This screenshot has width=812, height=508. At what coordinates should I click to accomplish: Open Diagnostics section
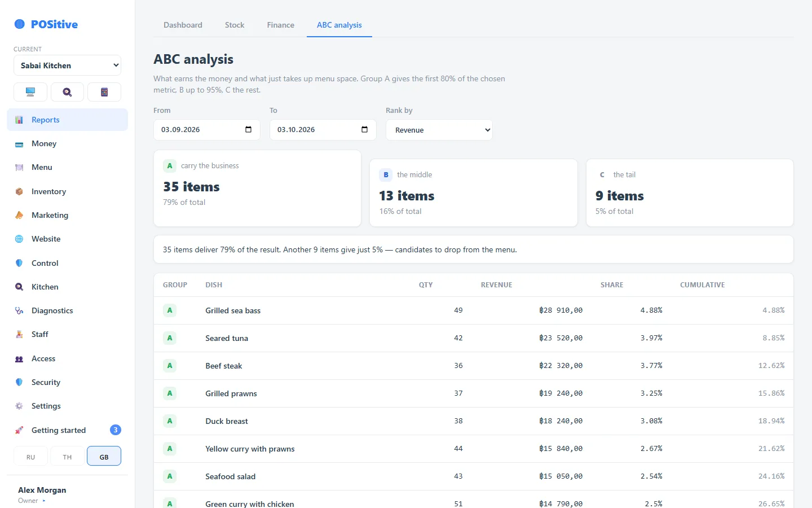point(67,310)
